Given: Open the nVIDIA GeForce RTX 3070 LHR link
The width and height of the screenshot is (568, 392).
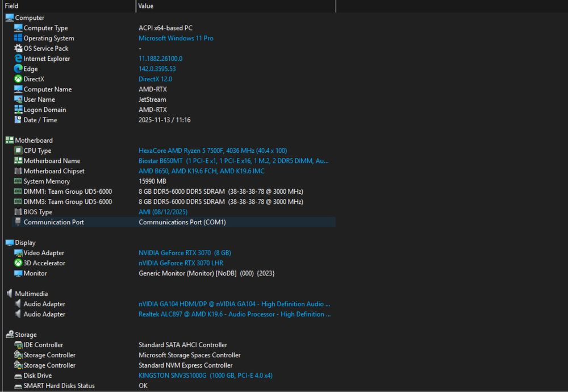Looking at the screenshot, I should (x=181, y=263).
